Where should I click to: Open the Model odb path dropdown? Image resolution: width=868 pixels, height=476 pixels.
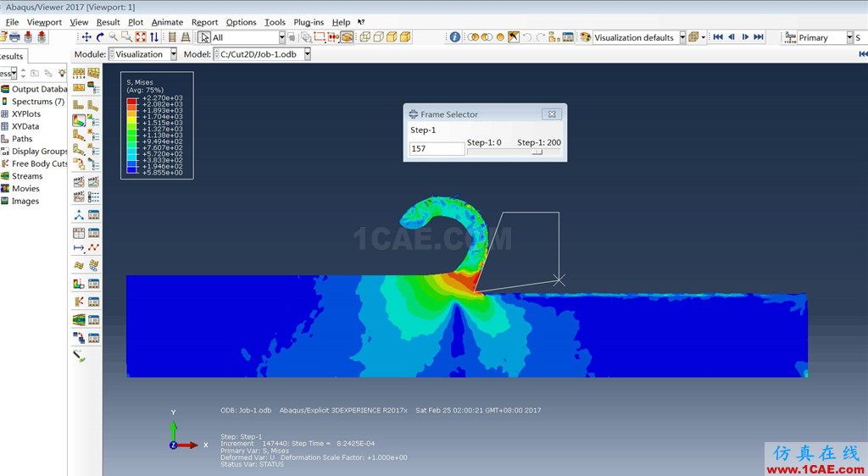coord(307,54)
